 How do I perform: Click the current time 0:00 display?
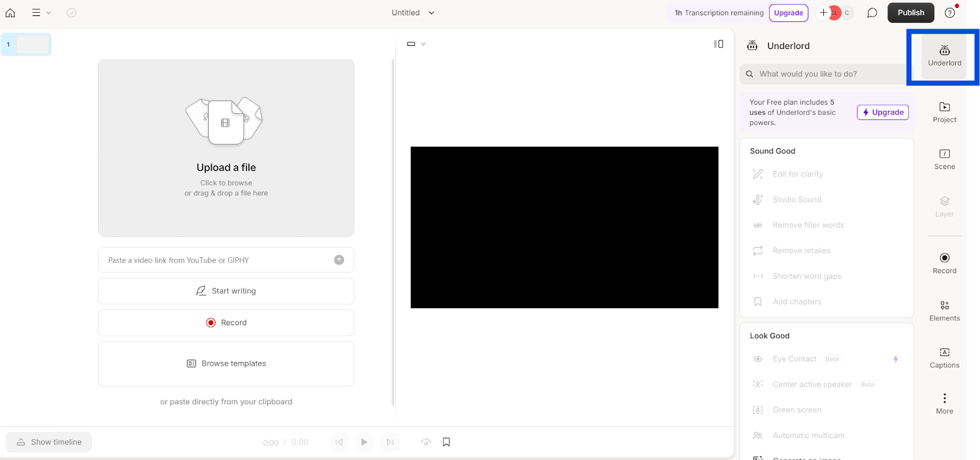pyautogui.click(x=271, y=443)
